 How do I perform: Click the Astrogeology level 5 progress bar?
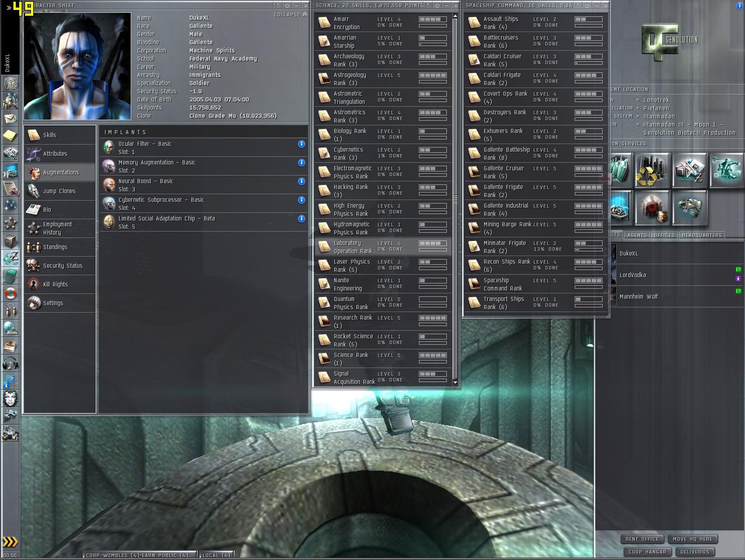[433, 75]
